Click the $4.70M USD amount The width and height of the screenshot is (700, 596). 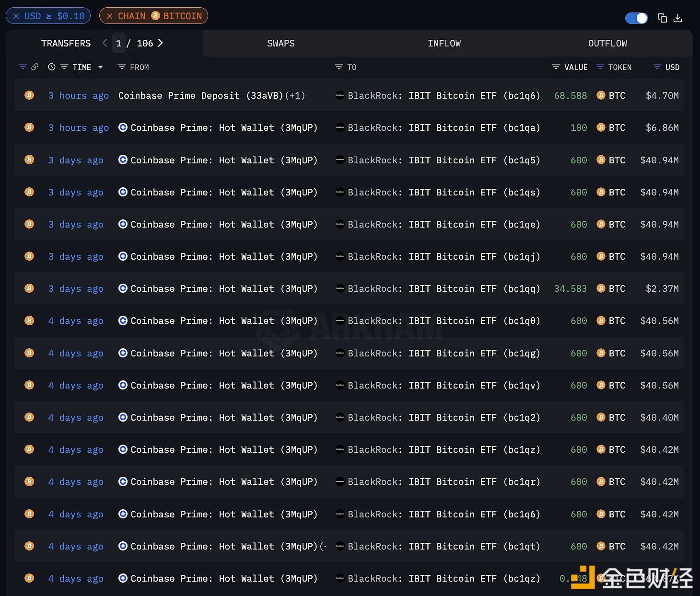[662, 96]
